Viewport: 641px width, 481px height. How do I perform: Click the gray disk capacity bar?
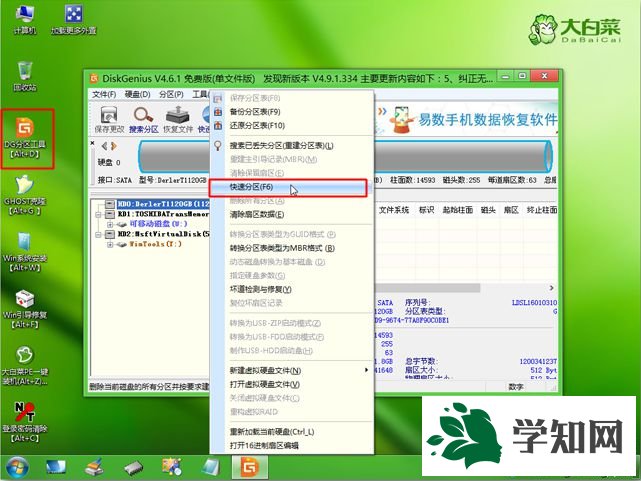(345, 156)
